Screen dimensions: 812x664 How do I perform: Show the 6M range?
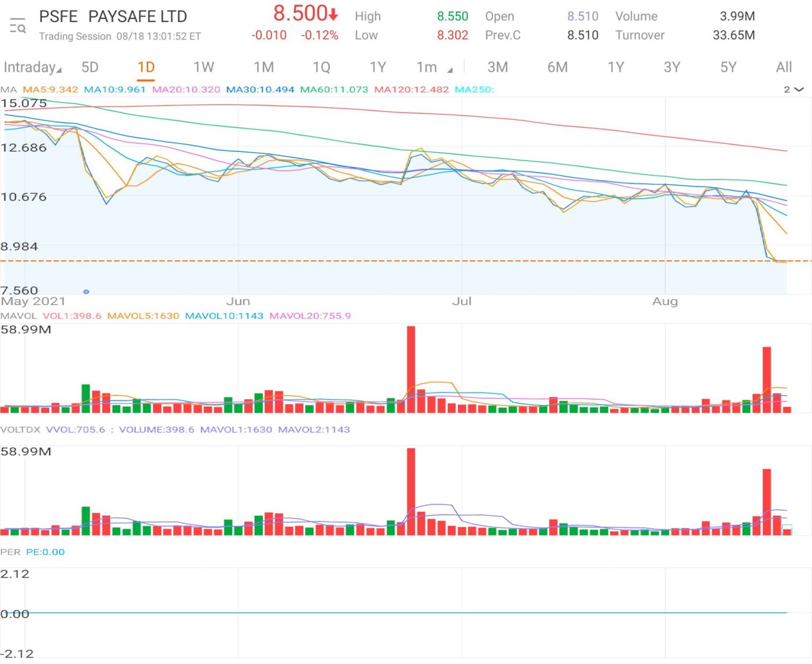click(x=557, y=68)
